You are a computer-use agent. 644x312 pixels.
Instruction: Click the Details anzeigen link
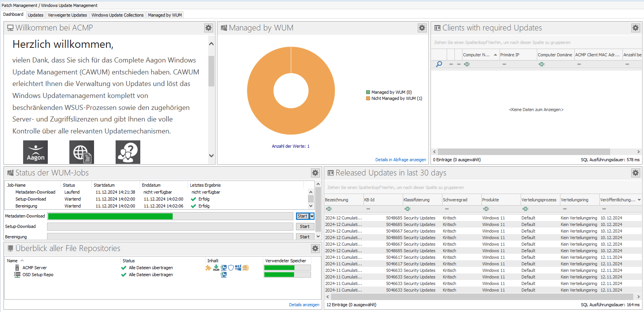[304, 305]
